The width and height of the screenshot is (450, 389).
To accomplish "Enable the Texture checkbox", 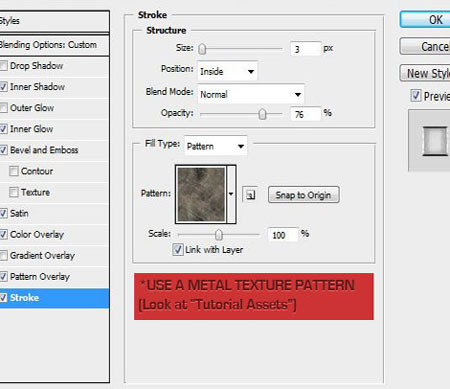I will pyautogui.click(x=14, y=192).
